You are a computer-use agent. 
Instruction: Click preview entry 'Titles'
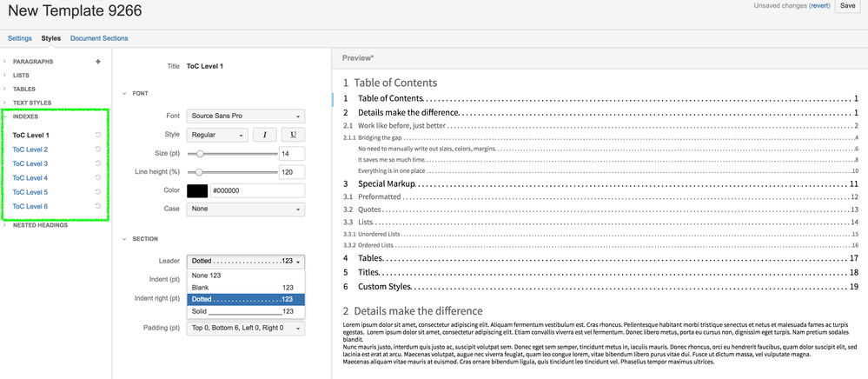click(368, 273)
